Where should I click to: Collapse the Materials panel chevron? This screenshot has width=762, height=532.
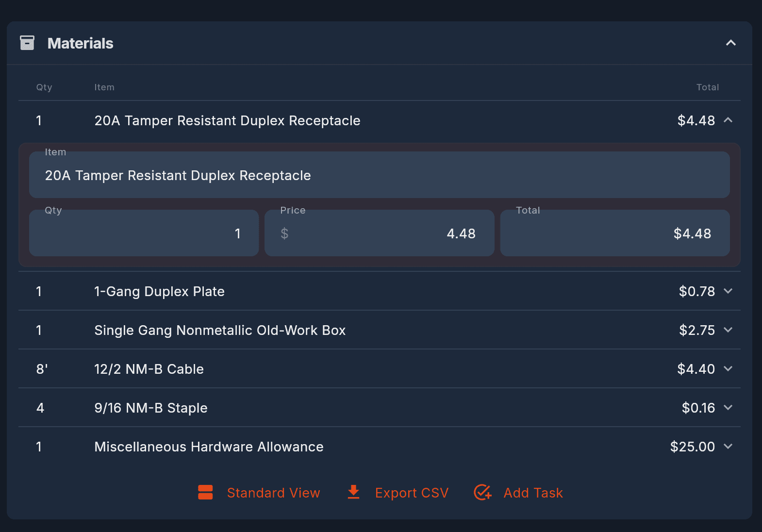coord(730,43)
